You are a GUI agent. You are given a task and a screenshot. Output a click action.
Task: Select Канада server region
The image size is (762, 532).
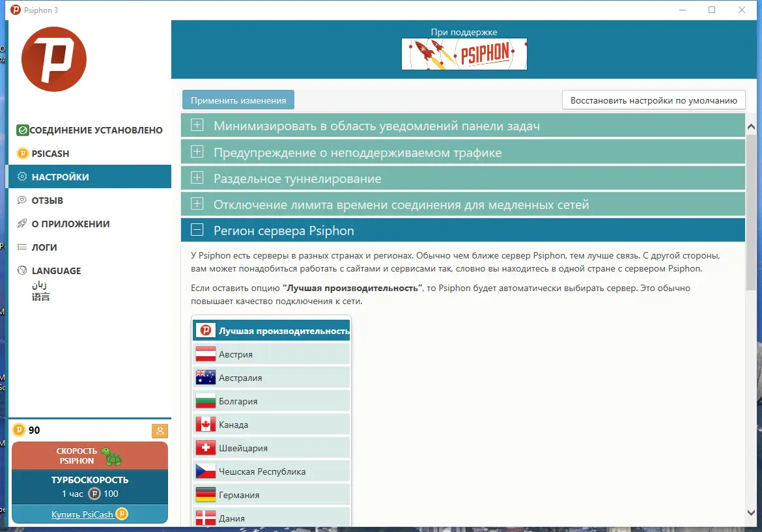pyautogui.click(x=272, y=424)
